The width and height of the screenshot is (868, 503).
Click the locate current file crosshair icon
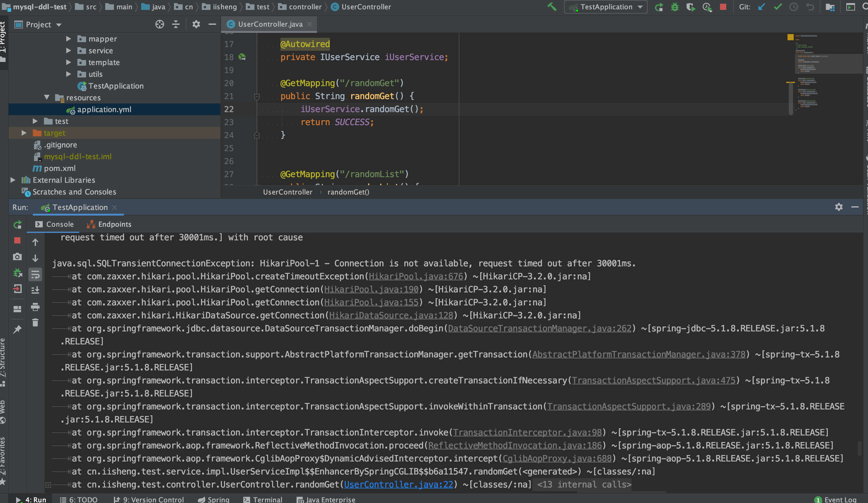point(159,24)
